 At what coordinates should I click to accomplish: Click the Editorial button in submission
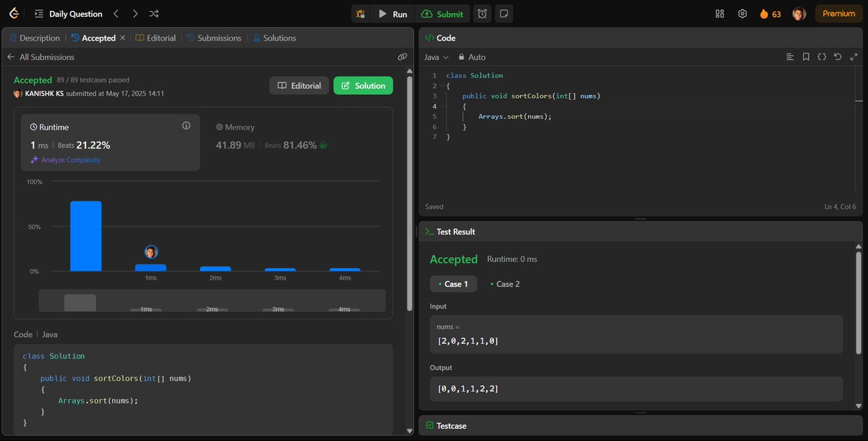pyautogui.click(x=299, y=85)
